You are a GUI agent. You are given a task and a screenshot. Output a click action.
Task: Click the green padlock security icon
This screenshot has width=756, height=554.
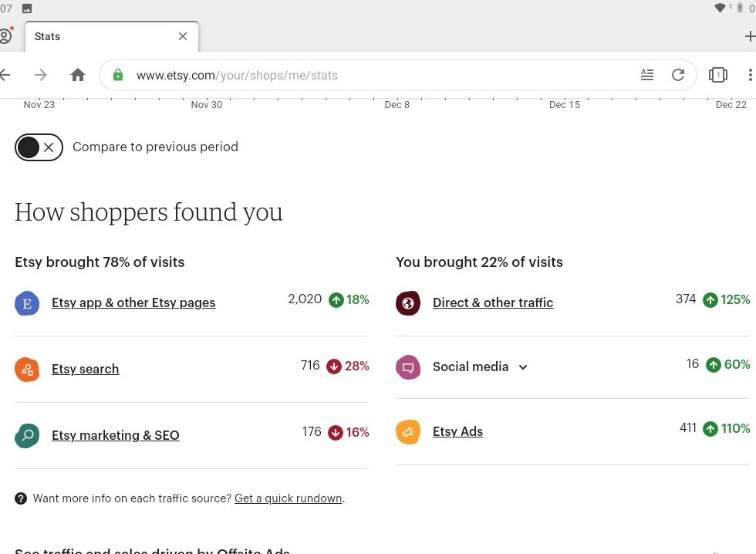click(117, 75)
